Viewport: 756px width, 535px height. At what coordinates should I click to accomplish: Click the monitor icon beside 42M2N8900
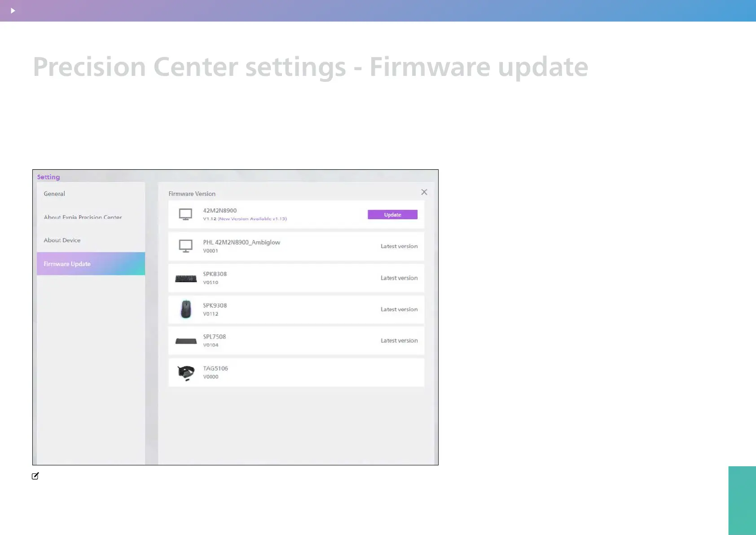click(x=185, y=214)
